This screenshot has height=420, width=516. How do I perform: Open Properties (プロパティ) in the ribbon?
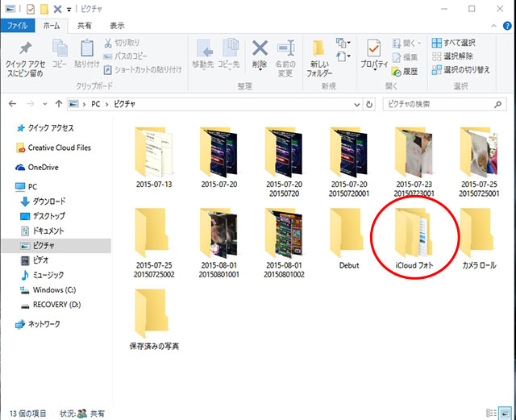(x=374, y=55)
